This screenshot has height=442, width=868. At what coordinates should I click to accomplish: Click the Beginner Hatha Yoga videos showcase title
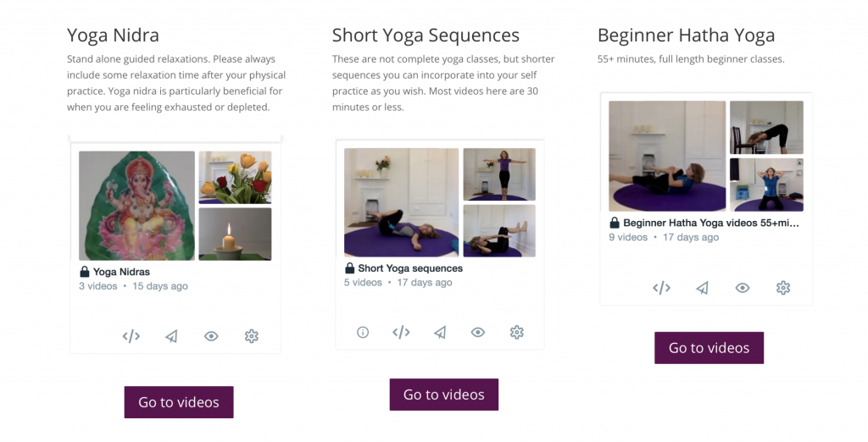711,223
